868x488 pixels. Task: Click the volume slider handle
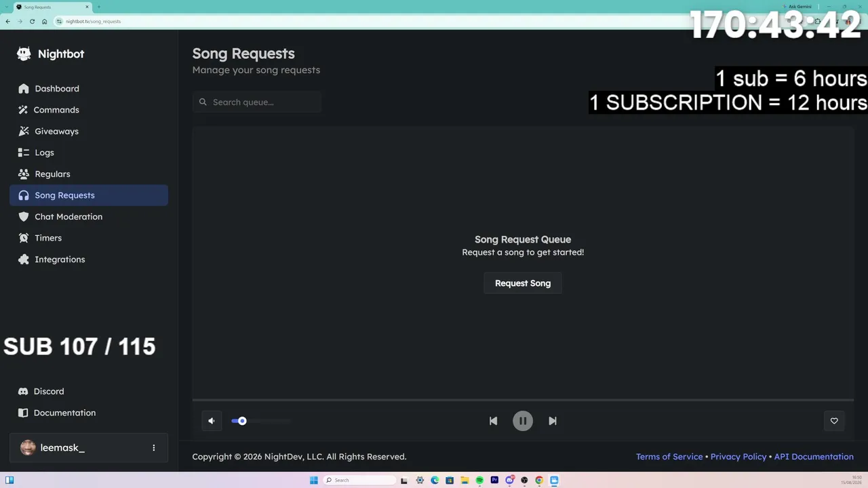[242, 421]
